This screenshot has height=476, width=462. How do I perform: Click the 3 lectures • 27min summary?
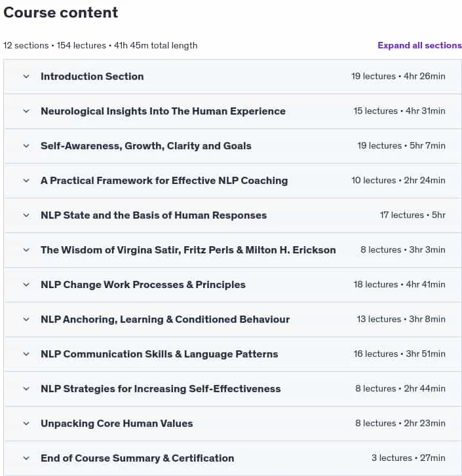pyautogui.click(x=408, y=458)
